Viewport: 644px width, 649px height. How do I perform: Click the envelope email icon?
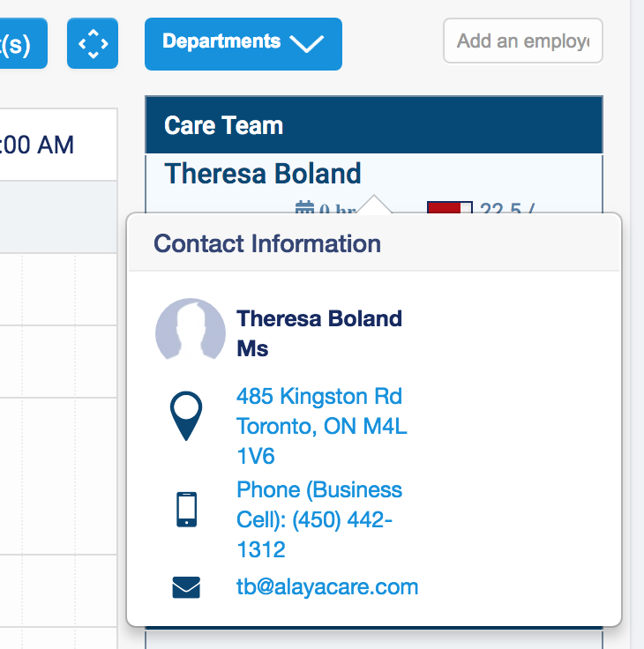(186, 586)
